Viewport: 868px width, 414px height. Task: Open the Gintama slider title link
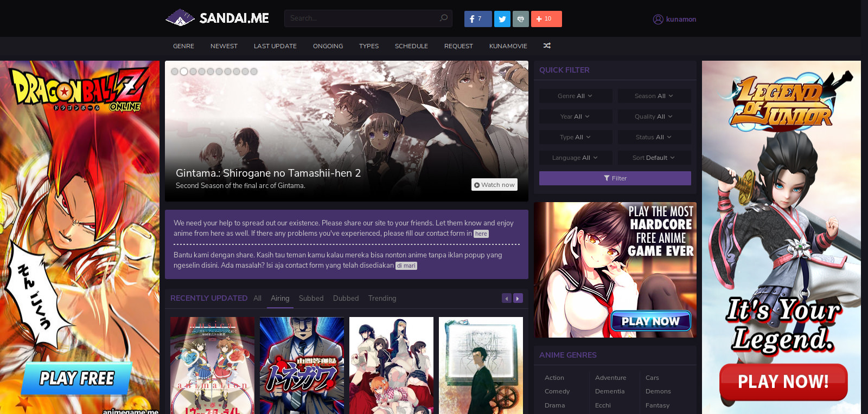coord(268,173)
